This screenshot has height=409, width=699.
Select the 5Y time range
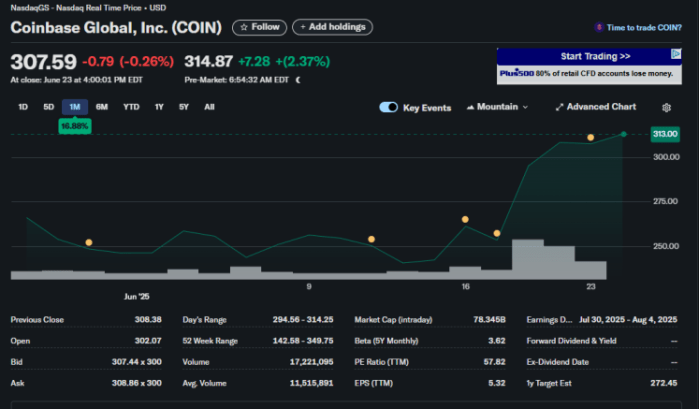pyautogui.click(x=183, y=107)
